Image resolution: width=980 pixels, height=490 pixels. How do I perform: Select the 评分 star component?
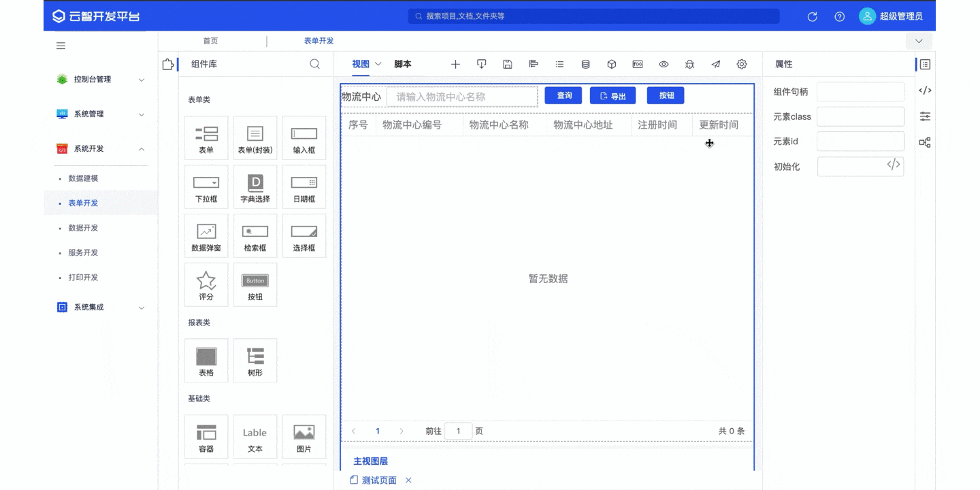206,285
